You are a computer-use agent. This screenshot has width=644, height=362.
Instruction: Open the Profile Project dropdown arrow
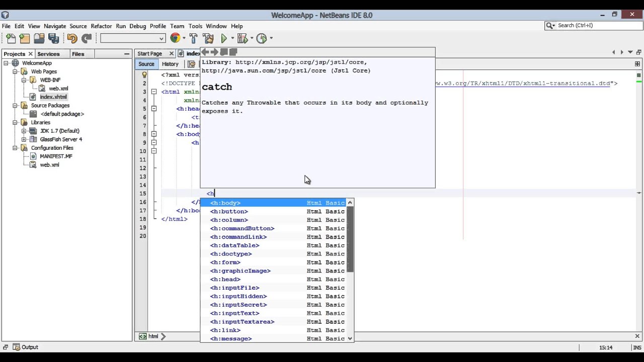click(x=271, y=38)
